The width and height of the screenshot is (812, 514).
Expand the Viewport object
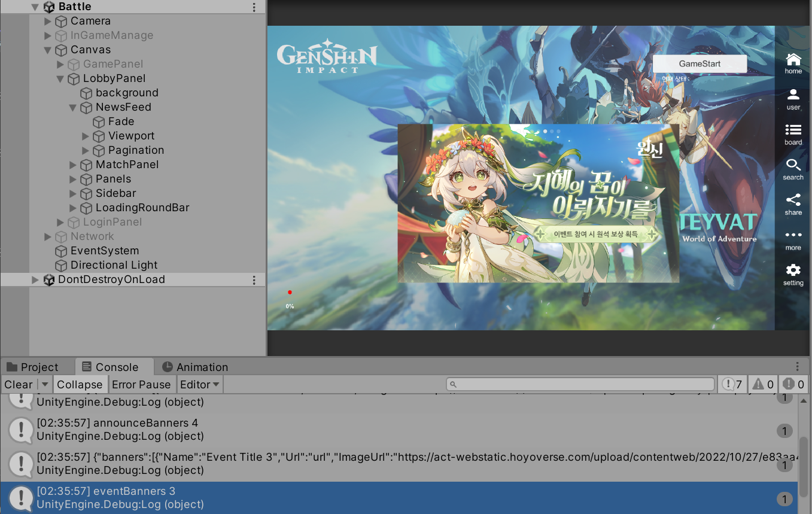point(85,136)
